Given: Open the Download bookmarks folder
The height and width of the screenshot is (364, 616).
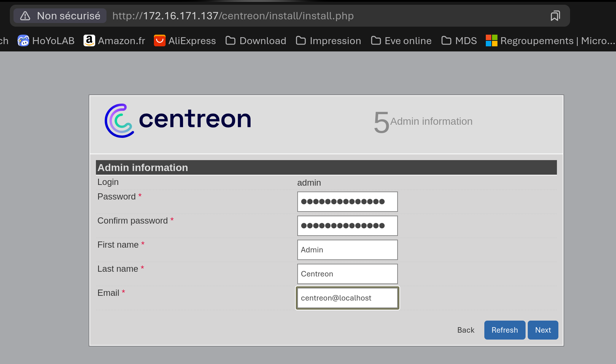Looking at the screenshot, I should [x=256, y=40].
